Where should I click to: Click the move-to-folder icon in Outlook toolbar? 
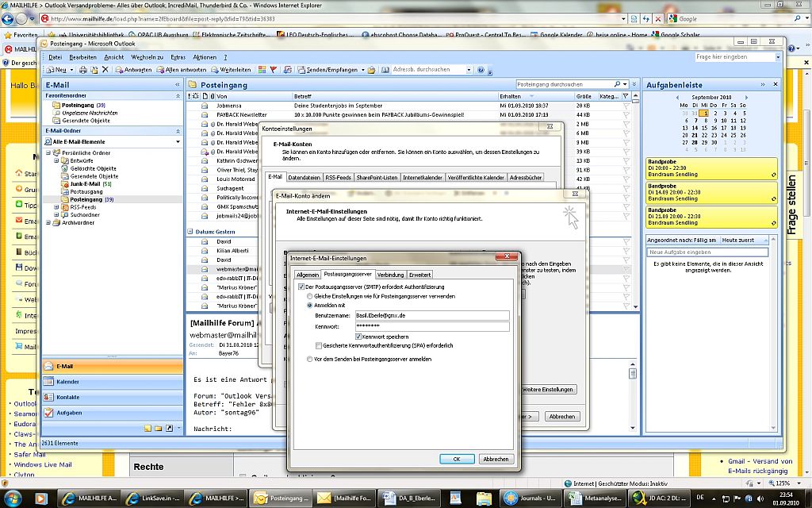[x=94, y=70]
